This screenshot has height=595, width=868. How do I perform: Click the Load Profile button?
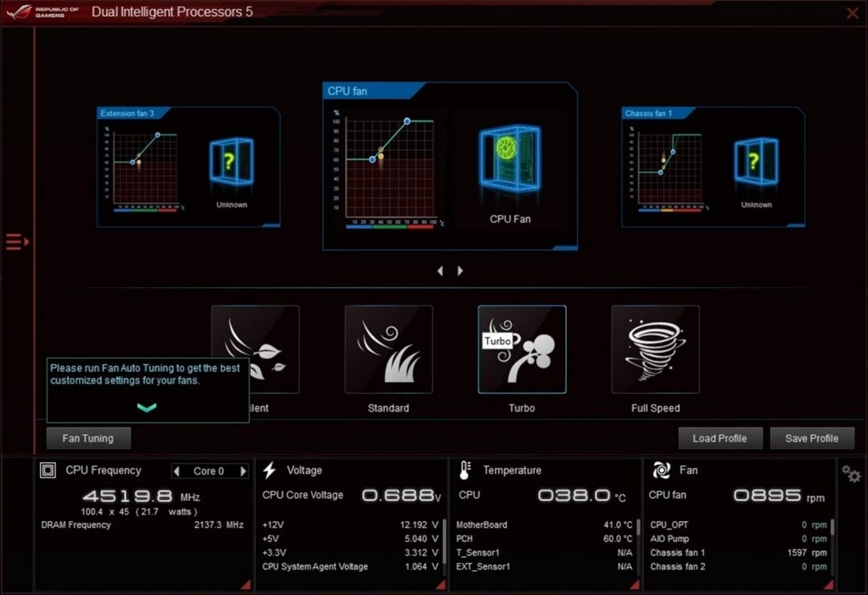pyautogui.click(x=719, y=438)
